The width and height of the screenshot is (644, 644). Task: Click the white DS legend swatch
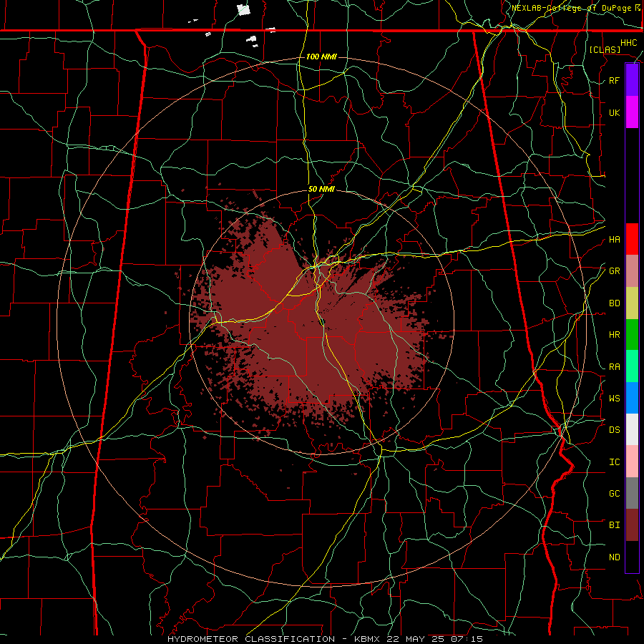(x=632, y=429)
